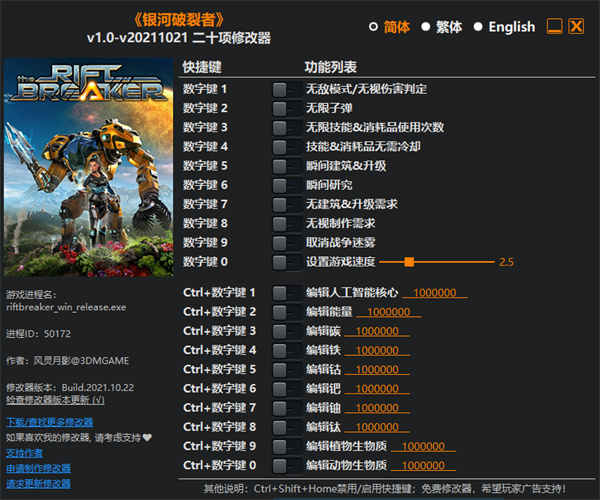Click 编辑人工智能核心 value field

(x=439, y=293)
